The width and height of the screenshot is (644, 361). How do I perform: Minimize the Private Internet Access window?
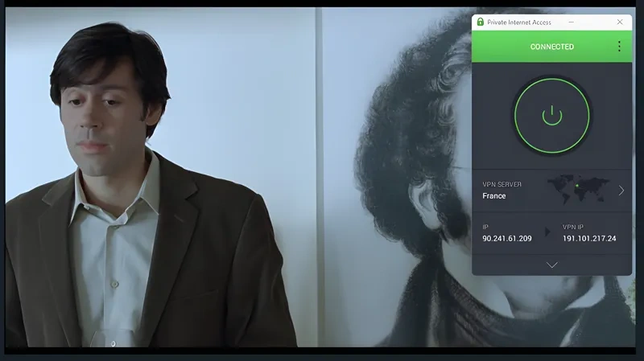[594, 22]
